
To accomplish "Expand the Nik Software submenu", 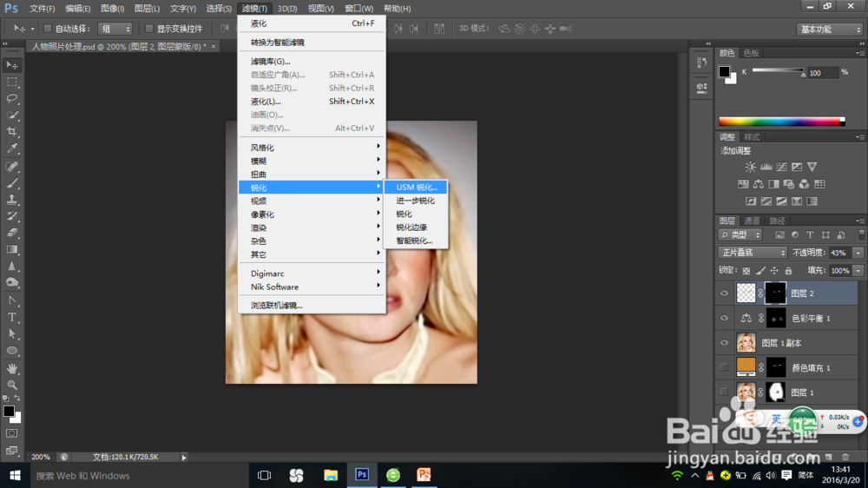I will pos(312,287).
